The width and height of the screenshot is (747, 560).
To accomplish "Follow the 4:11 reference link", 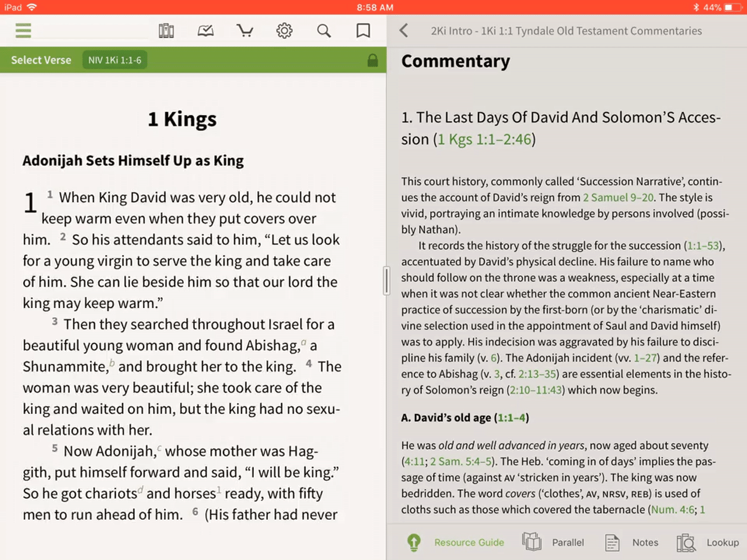I will tap(414, 461).
